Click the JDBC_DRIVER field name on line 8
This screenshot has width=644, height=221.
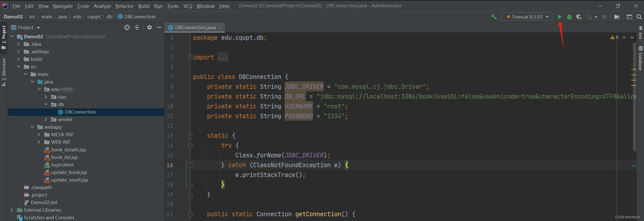coord(304,87)
